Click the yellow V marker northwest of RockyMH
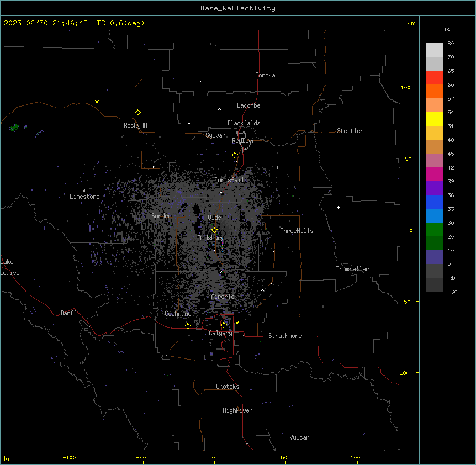The height and width of the screenshot is (465, 476). [x=97, y=102]
